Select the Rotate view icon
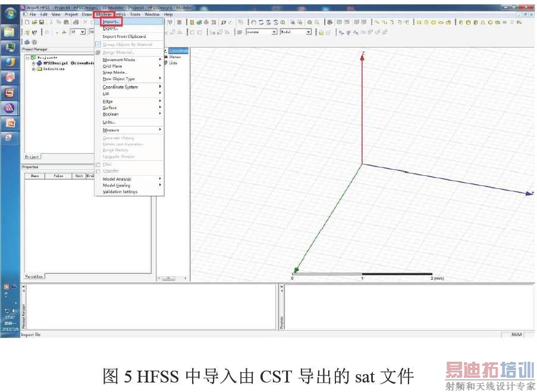The width and height of the screenshot is (537, 392). click(261, 22)
